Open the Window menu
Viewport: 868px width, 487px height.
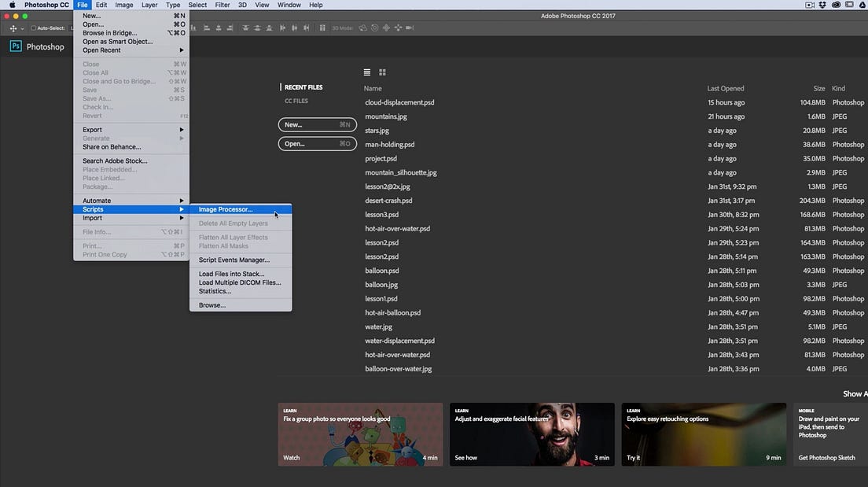point(289,5)
